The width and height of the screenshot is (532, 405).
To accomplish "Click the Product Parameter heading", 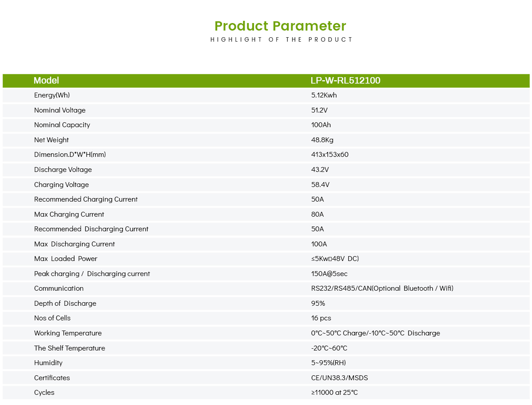I will [280, 26].
